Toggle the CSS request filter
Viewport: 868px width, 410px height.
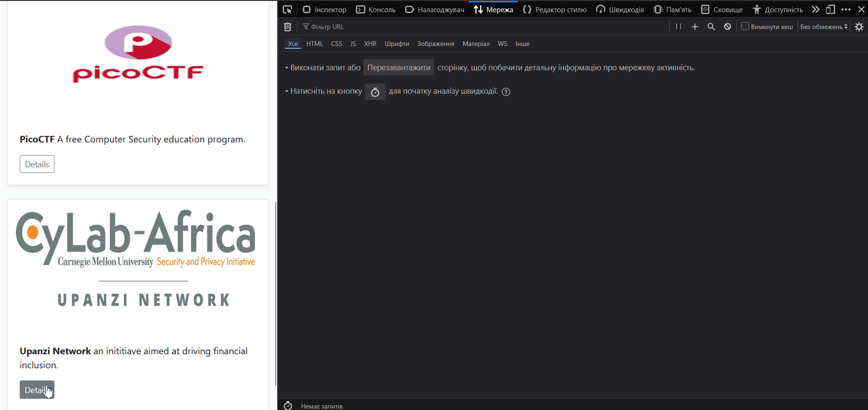tap(336, 44)
